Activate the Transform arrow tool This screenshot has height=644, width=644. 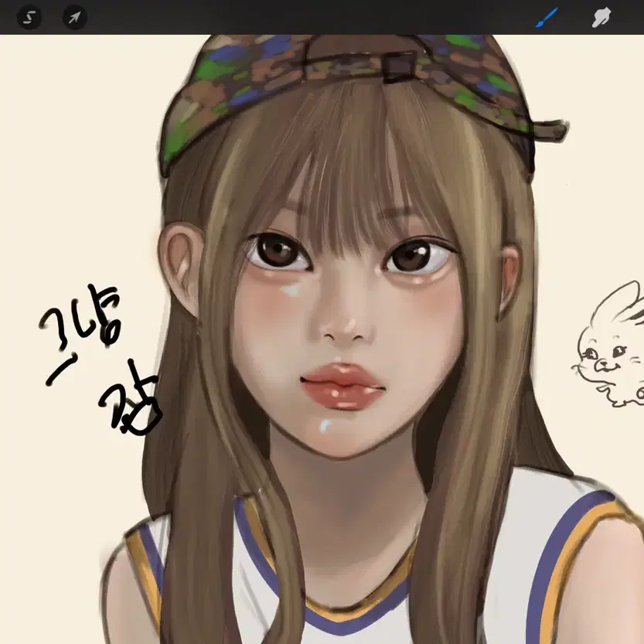click(74, 17)
